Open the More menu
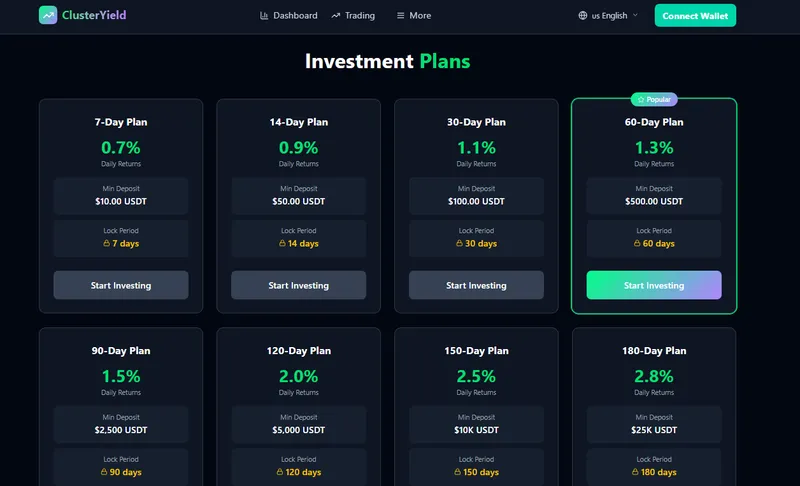The width and height of the screenshot is (800, 486). click(x=414, y=16)
